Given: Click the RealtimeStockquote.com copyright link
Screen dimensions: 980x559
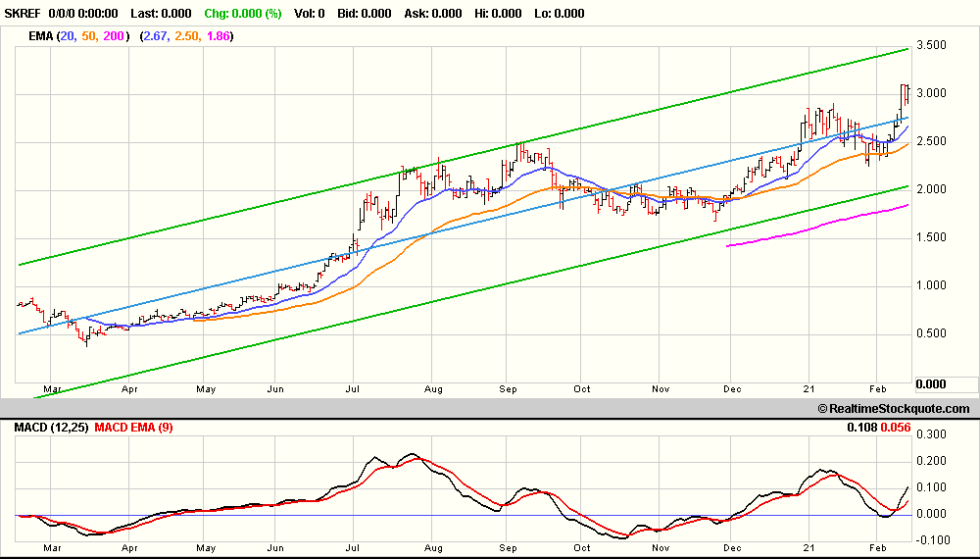Looking at the screenshot, I should point(894,408).
